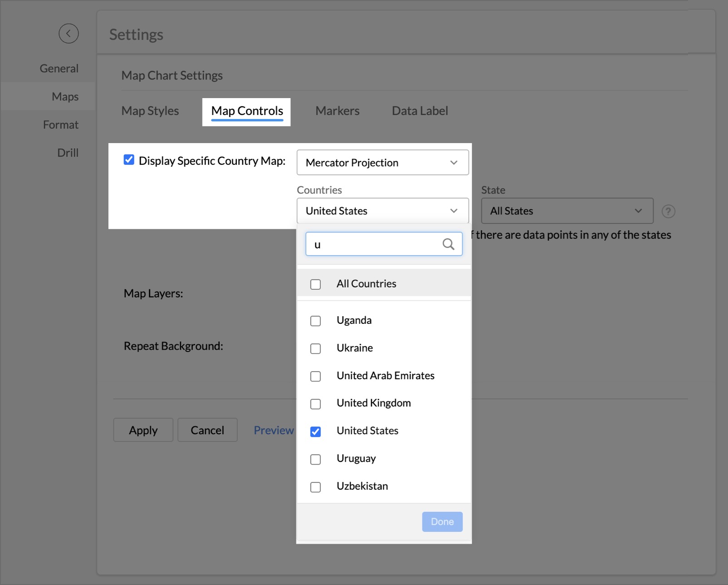The image size is (728, 585).
Task: Open the Markers tab
Action: pos(337,111)
